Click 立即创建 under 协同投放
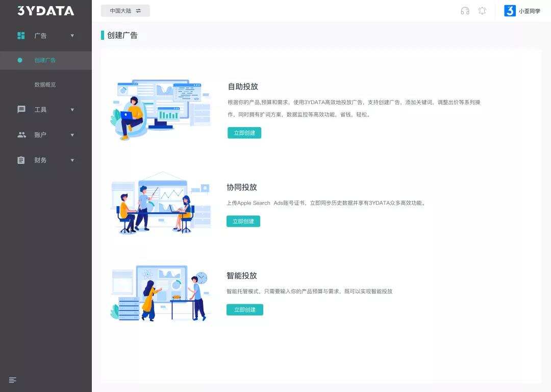 click(244, 221)
